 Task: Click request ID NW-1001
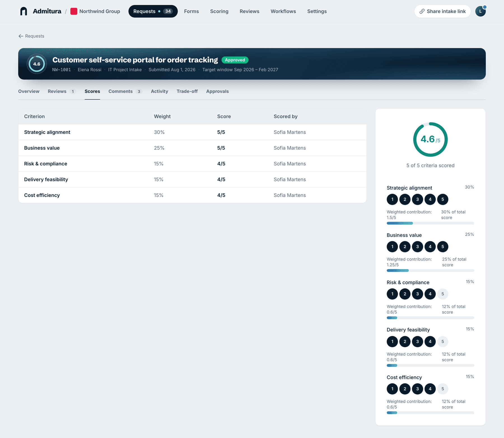click(62, 70)
